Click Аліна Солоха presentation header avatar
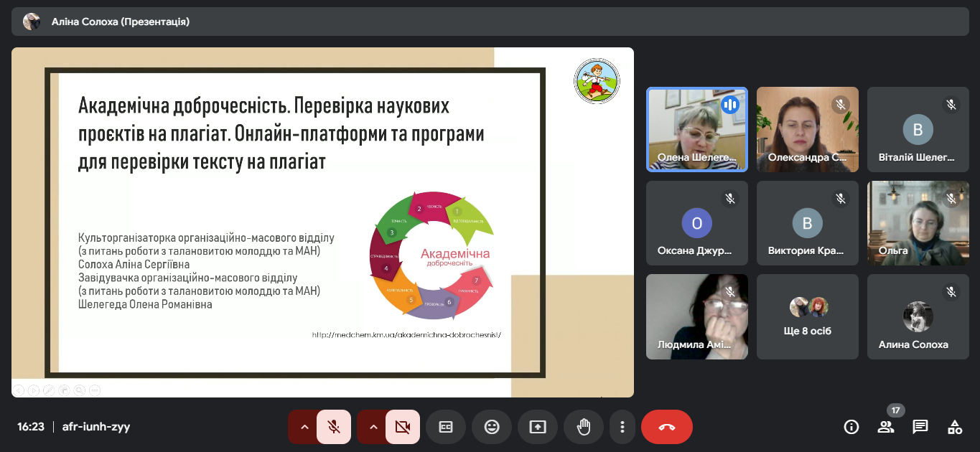The height and width of the screenshot is (452, 980). (x=32, y=22)
